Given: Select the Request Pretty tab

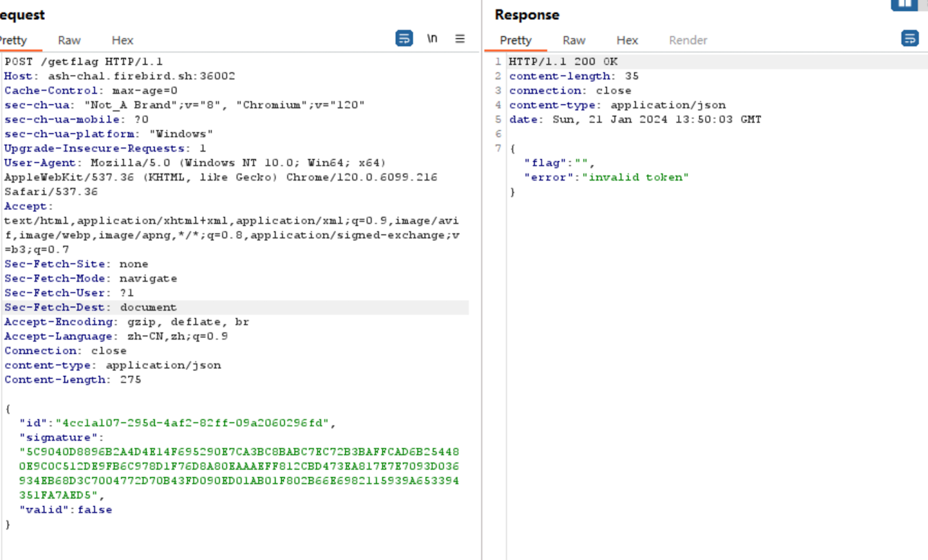Looking at the screenshot, I should click(x=14, y=40).
